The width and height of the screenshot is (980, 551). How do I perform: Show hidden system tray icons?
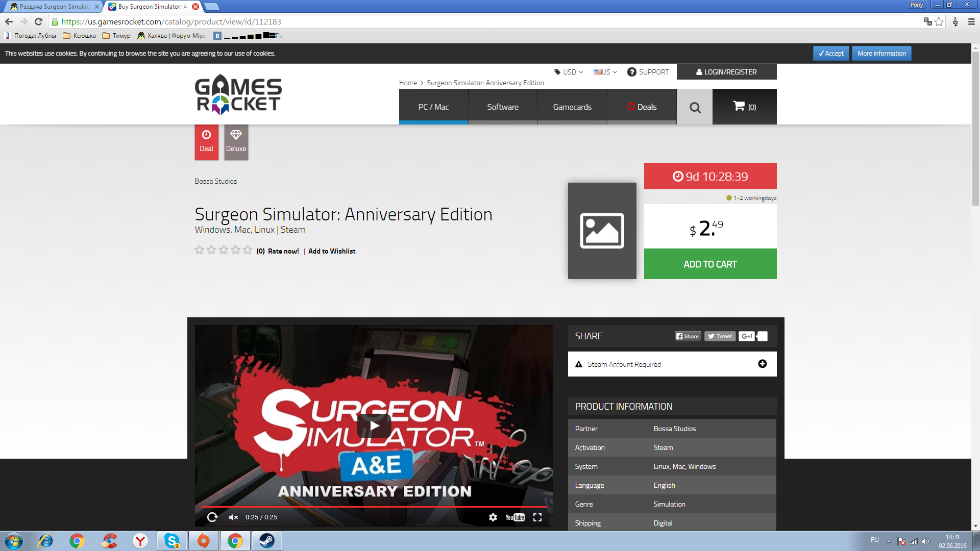pyautogui.click(x=889, y=541)
